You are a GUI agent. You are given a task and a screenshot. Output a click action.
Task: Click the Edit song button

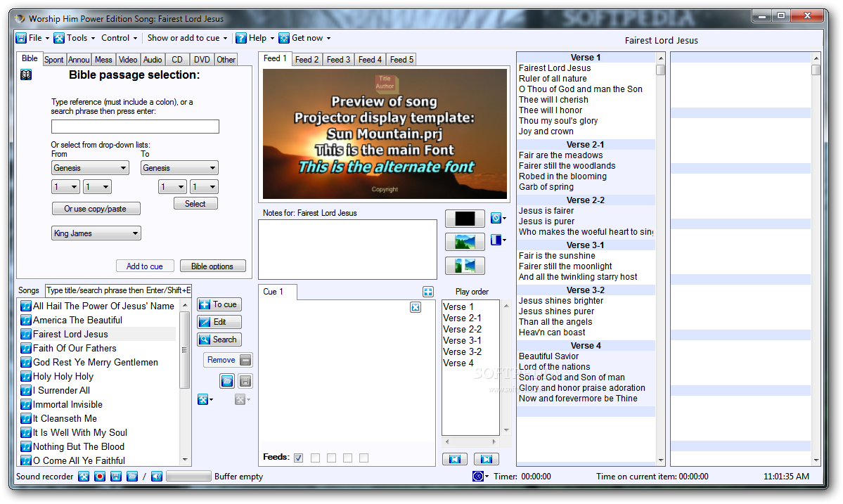click(x=219, y=322)
